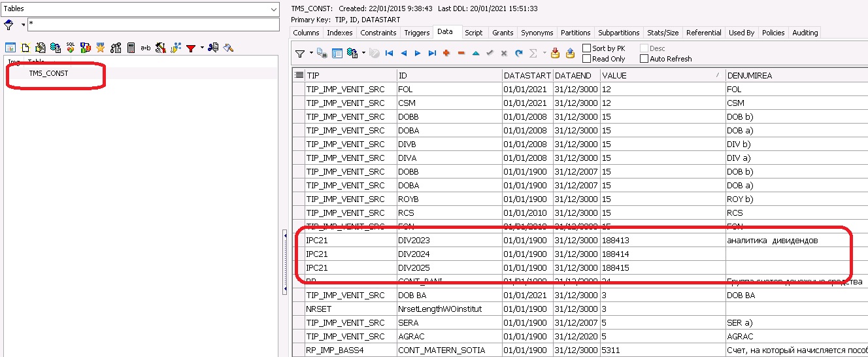Click the RP_IMP_BASS4 cell
The width and height of the screenshot is (868, 357).
coord(350,350)
